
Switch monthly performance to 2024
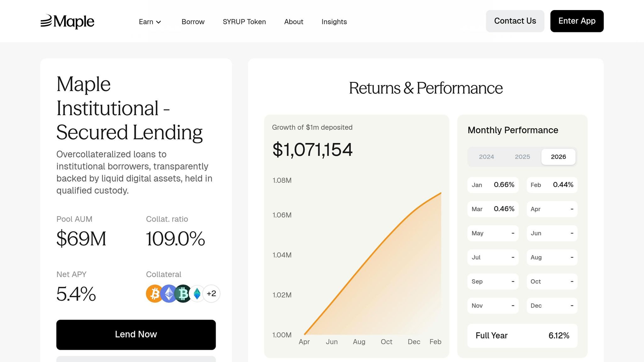[486, 157]
